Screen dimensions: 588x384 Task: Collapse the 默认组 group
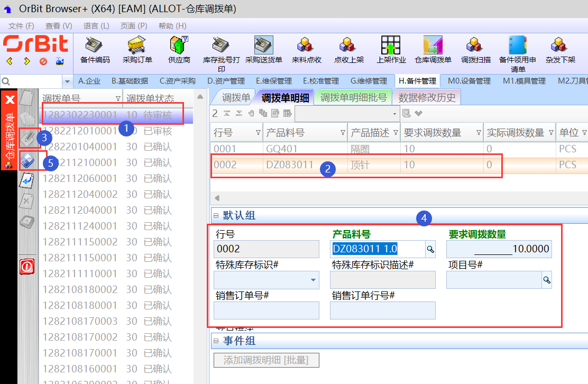(x=216, y=216)
